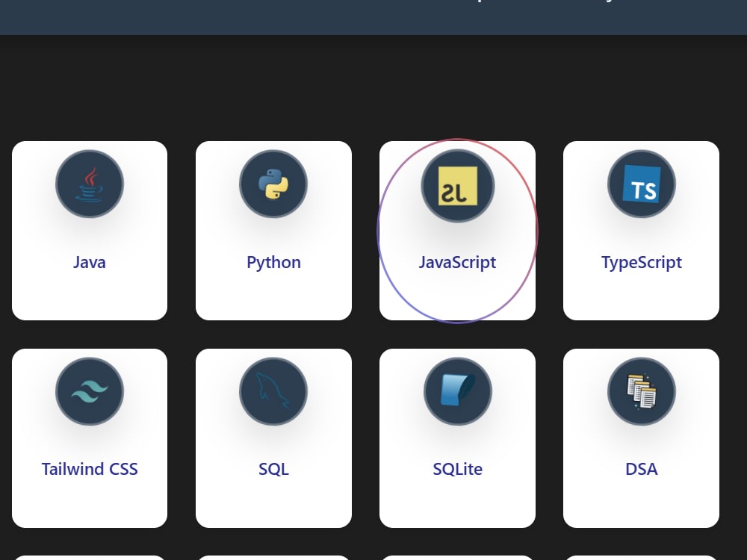The width and height of the screenshot is (747, 560).
Task: Click the Java coffee cup icon
Action: click(x=90, y=184)
